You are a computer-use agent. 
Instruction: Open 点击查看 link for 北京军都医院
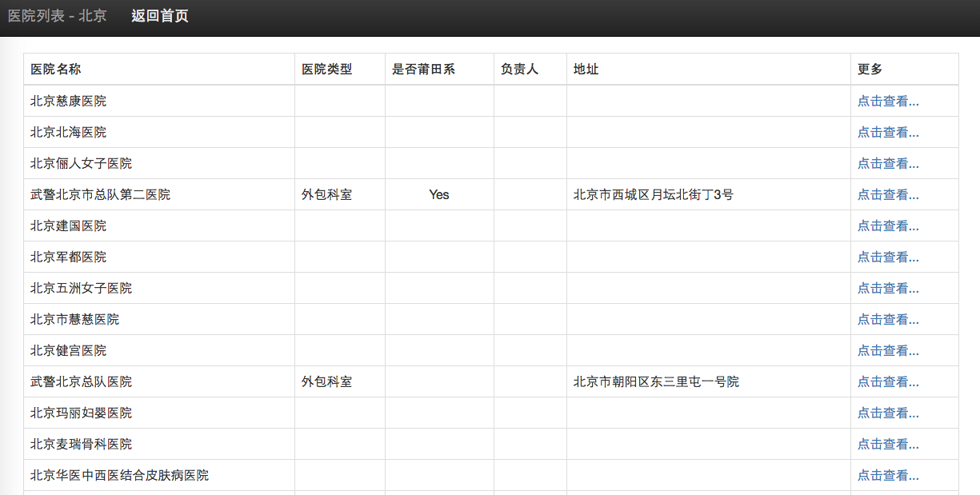click(888, 257)
